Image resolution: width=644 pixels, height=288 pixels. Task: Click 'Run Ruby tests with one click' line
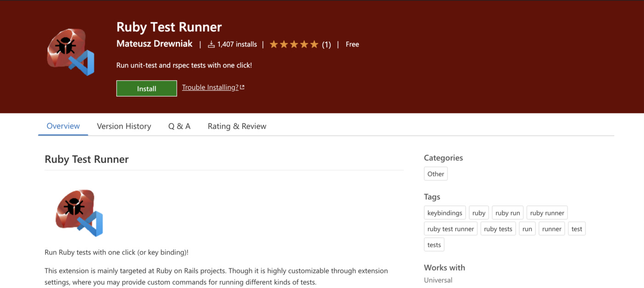116,253
